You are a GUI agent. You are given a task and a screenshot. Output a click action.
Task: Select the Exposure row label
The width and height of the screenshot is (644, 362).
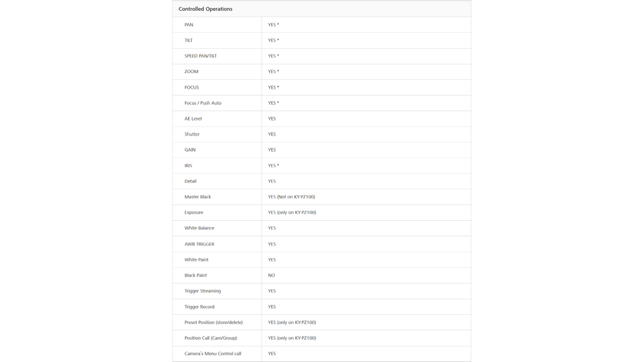point(194,212)
